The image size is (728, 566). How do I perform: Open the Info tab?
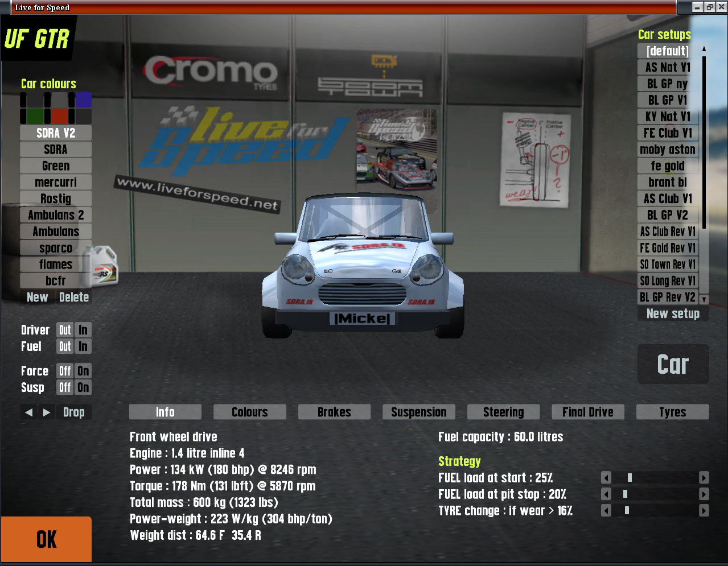click(x=166, y=412)
